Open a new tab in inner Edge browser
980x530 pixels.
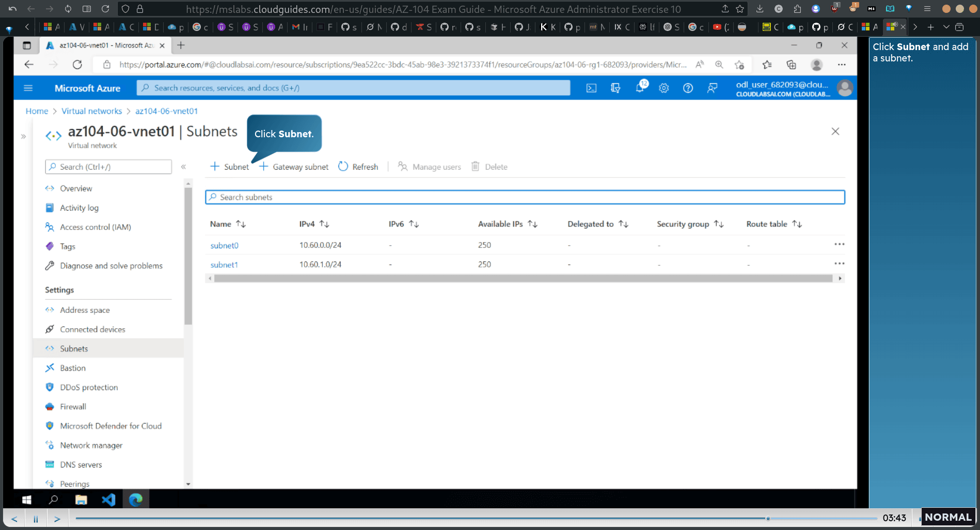pyautogui.click(x=181, y=45)
